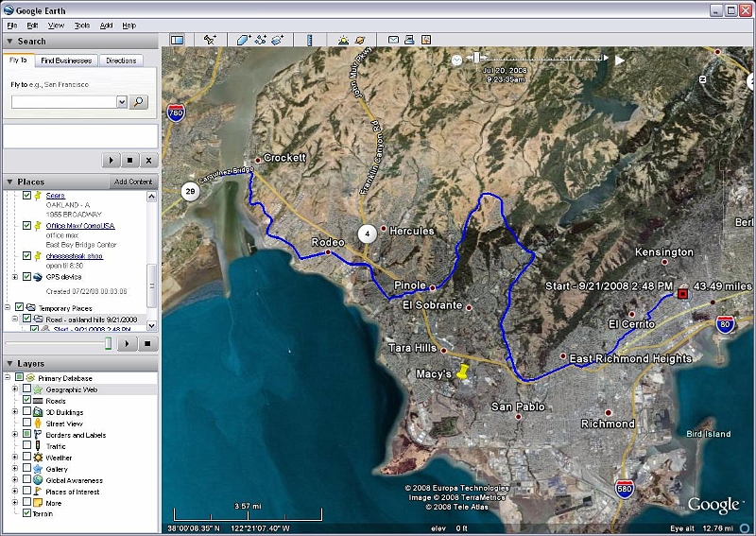Click the Macy's yellow pushpin on map
This screenshot has width=756, height=536.
pos(463,372)
